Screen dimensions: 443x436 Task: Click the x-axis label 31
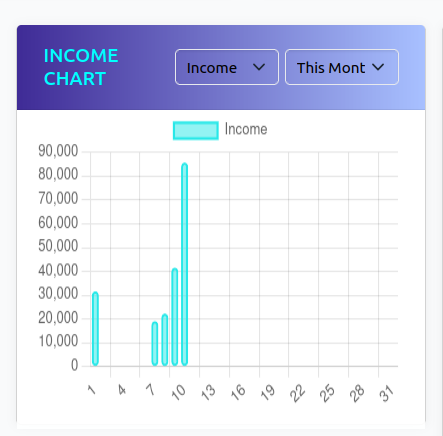387,393
